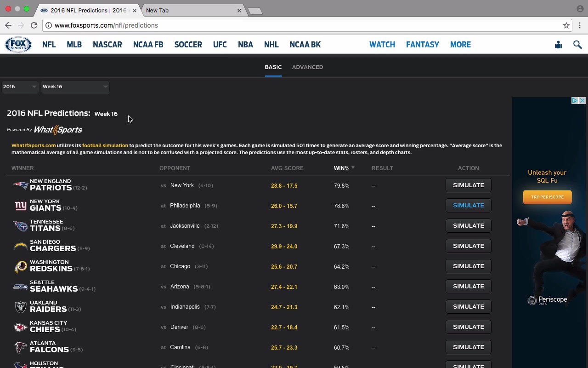Image resolution: width=588 pixels, height=368 pixels.
Task: Simulate the Giants at Philadelphia game
Action: [x=468, y=206]
